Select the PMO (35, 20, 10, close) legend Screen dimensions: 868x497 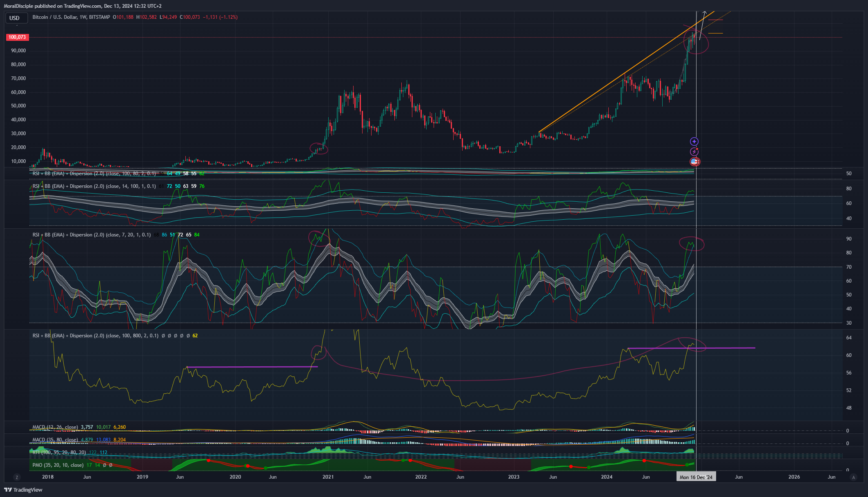[58, 465]
